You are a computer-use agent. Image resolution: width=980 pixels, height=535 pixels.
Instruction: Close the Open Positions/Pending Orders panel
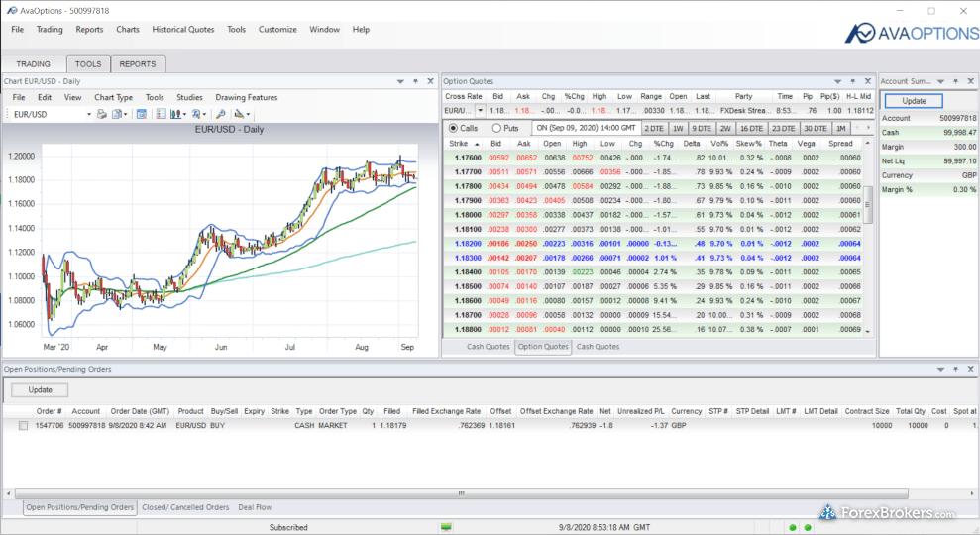tap(971, 369)
